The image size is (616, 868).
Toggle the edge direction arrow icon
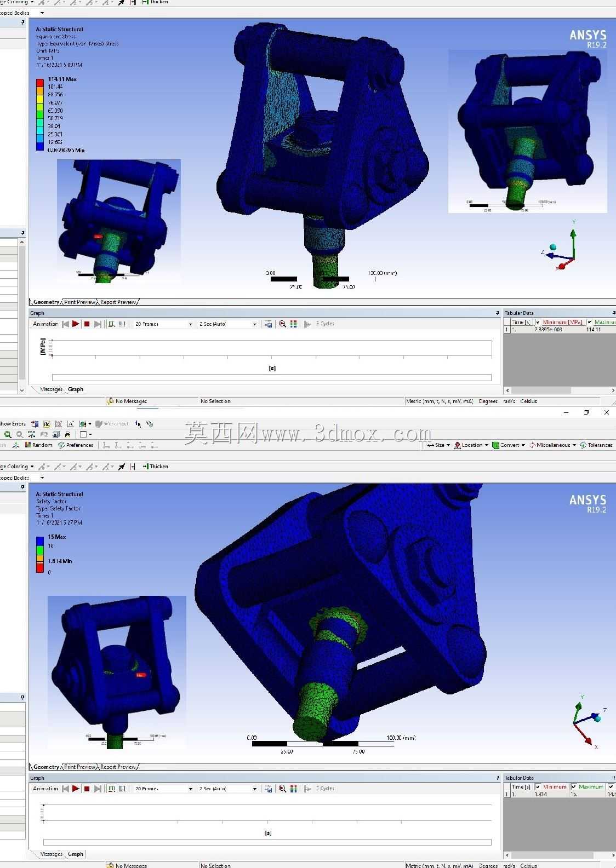point(122,467)
